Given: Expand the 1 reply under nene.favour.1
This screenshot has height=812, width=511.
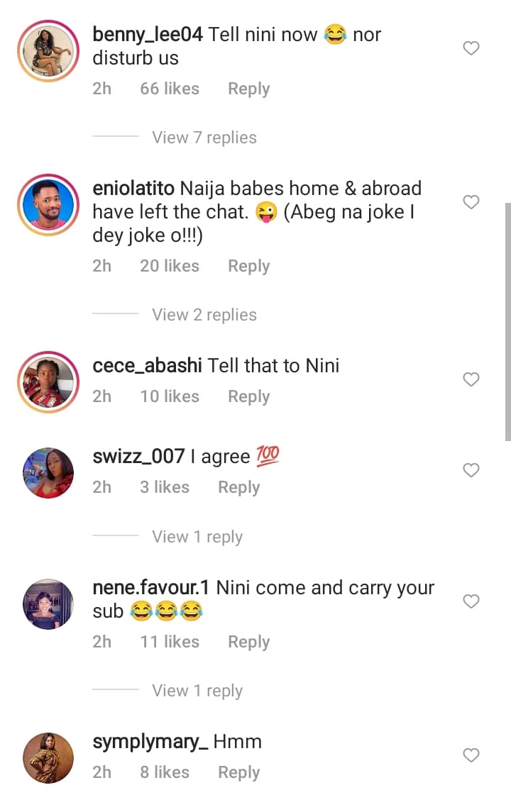Looking at the screenshot, I should tap(197, 691).
